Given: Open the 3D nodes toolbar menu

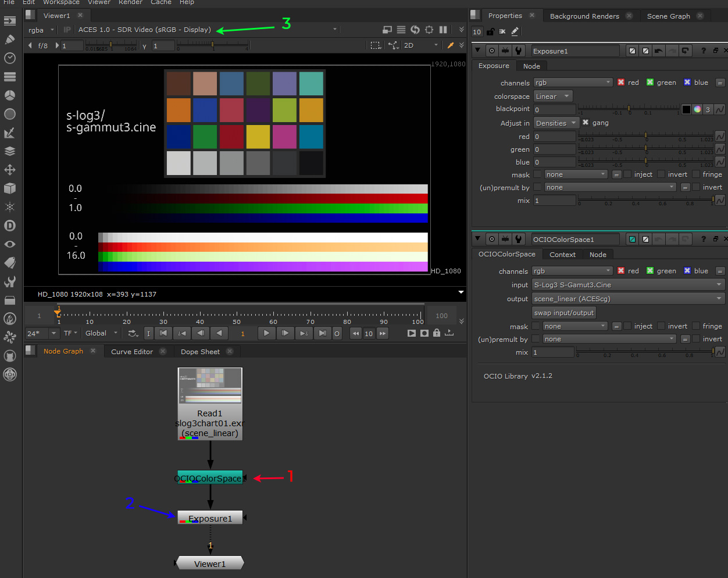Looking at the screenshot, I should [x=10, y=188].
